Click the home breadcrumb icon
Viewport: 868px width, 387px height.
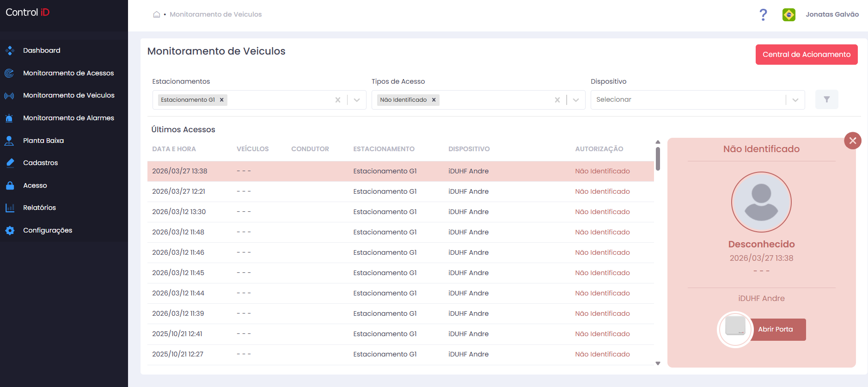click(x=157, y=14)
